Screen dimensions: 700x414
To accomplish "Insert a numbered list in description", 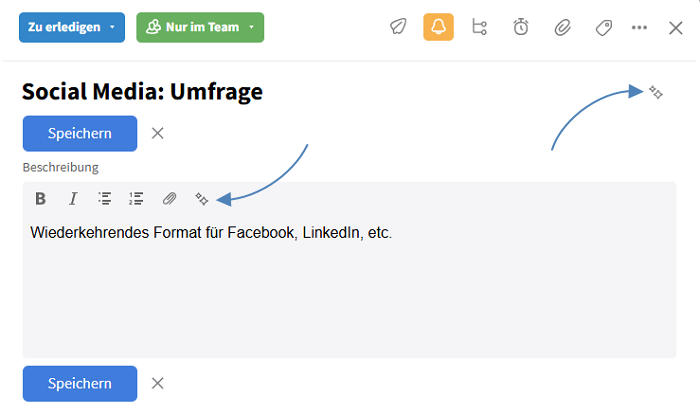I will click(137, 198).
